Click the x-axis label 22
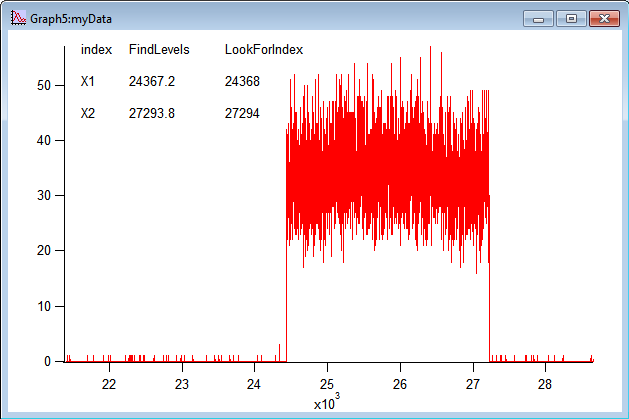 109,385
